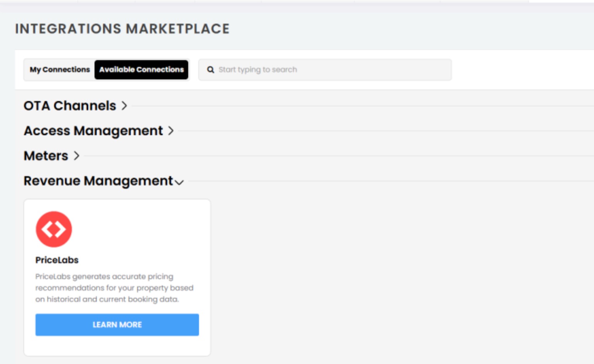This screenshot has height=364, width=594.
Task: Expand the Meters section chevron
Action: [x=77, y=156]
